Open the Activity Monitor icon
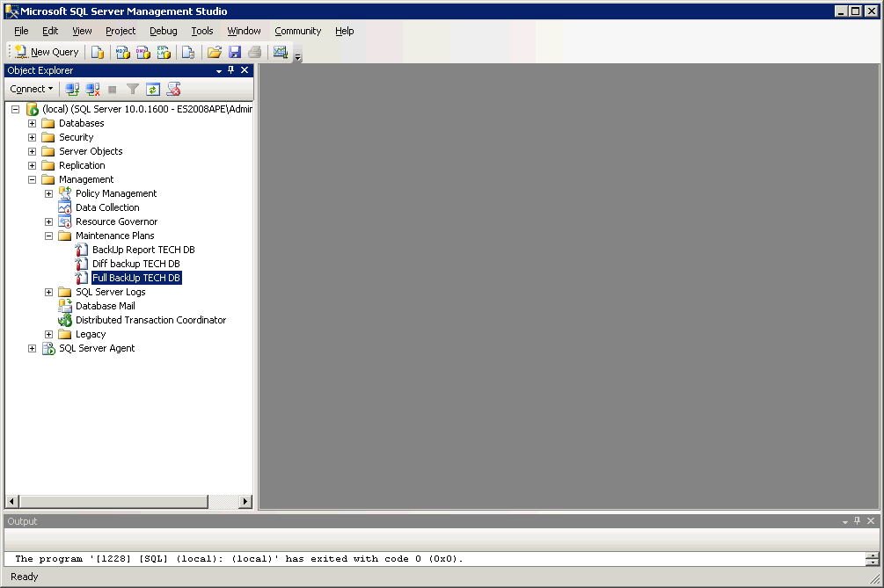The height and width of the screenshot is (588, 884). [281, 52]
